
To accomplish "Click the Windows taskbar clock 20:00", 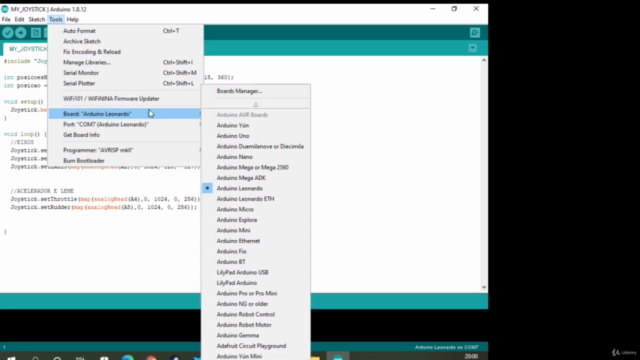I will [471, 356].
